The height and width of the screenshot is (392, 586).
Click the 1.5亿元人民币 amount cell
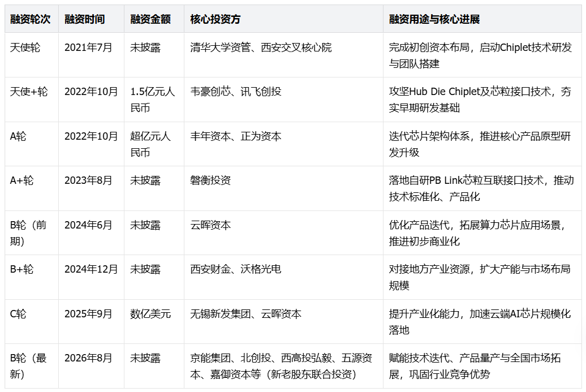tap(154, 100)
